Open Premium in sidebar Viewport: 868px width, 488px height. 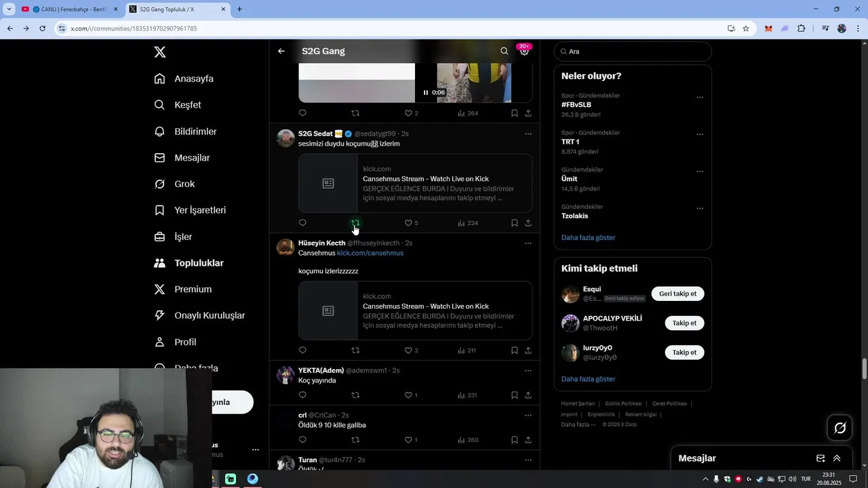pyautogui.click(x=182, y=289)
